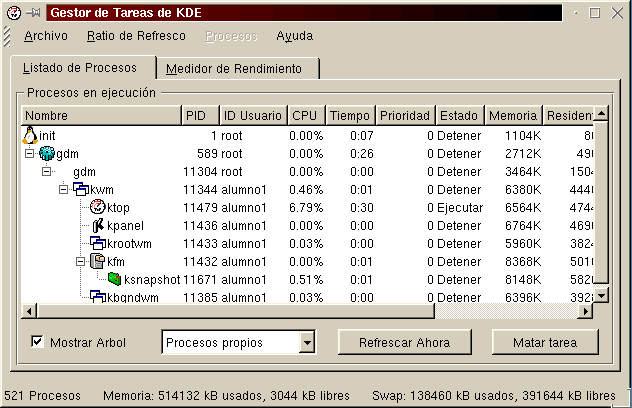Click PID value 11479

[x=201, y=208]
